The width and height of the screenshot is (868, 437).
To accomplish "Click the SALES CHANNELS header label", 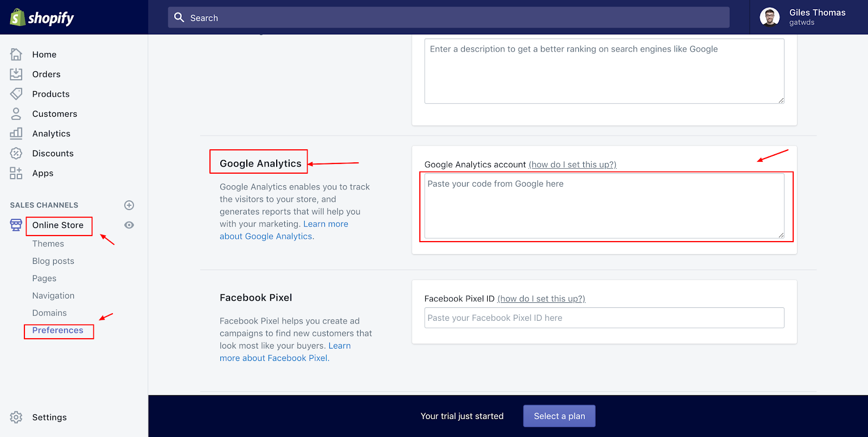I will [44, 205].
